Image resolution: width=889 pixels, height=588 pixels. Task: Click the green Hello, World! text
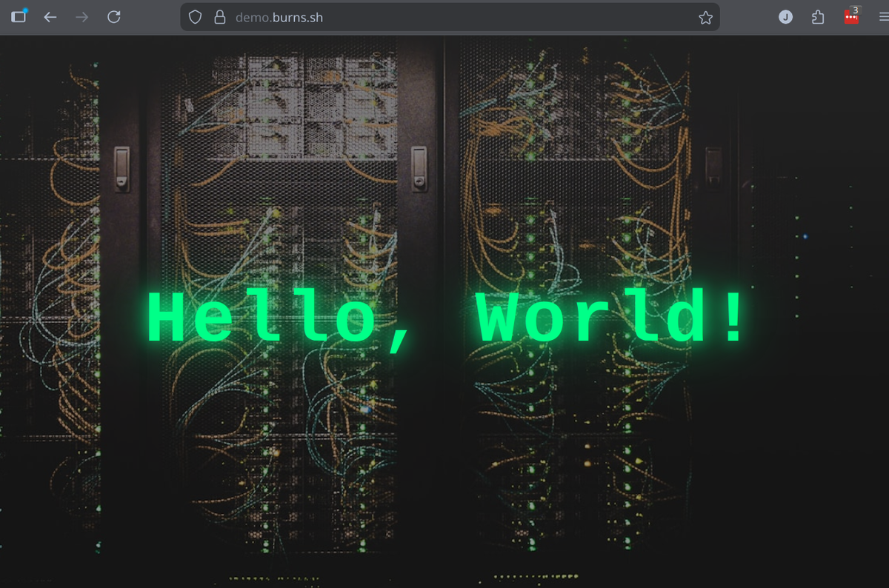444,315
